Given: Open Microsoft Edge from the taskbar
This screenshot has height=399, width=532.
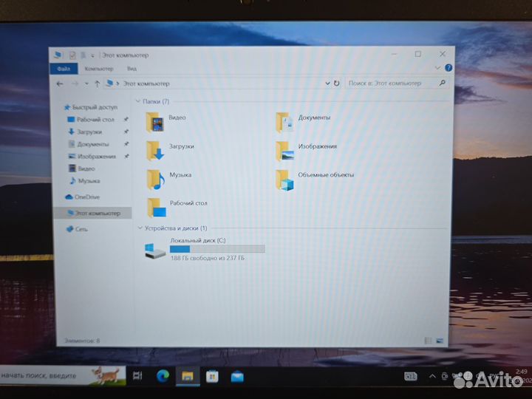Looking at the screenshot, I should [163, 376].
